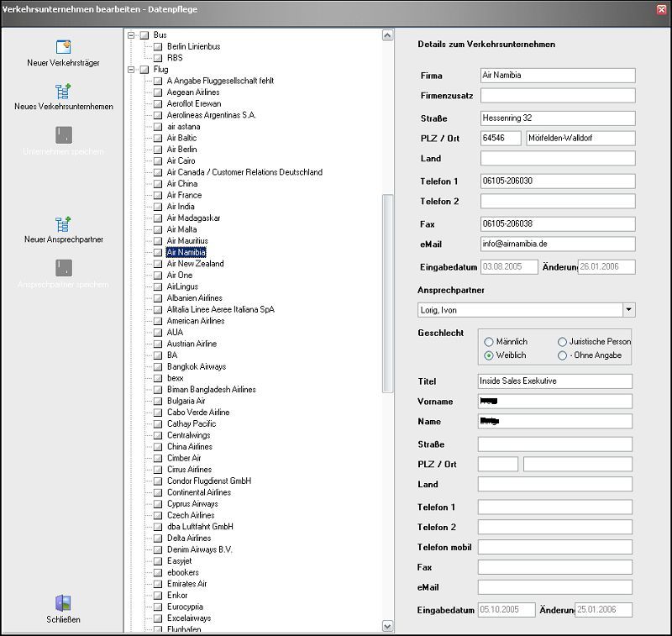The width and height of the screenshot is (672, 636).
Task: Click the company Straße field Hessenring 32
Action: coord(558,118)
